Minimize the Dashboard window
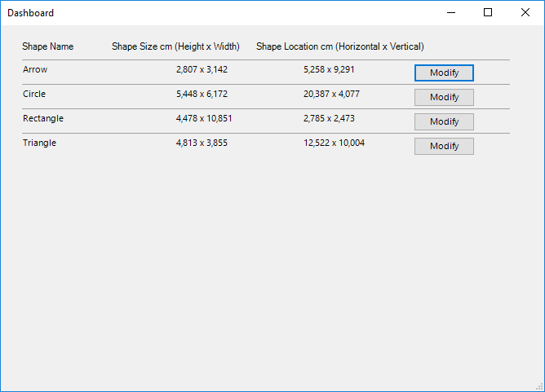 click(x=451, y=13)
